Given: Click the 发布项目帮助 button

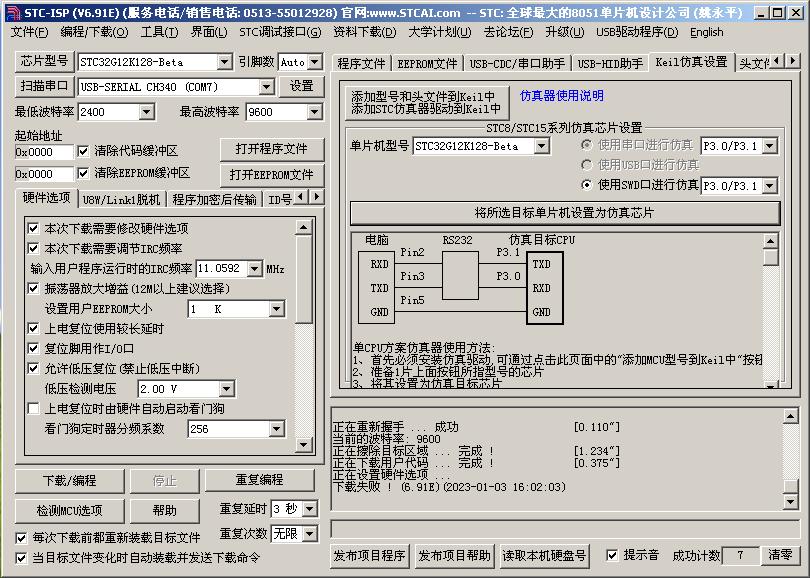Looking at the screenshot, I should click(x=454, y=556).
